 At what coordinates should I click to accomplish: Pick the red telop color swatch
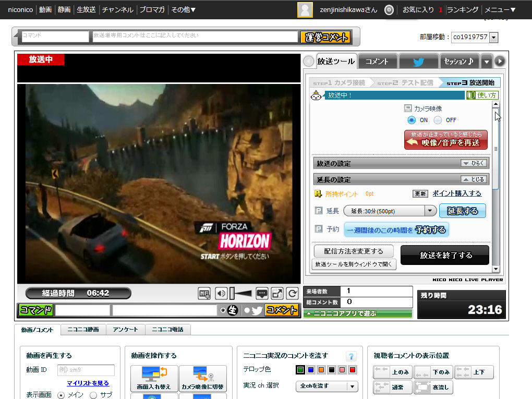click(x=353, y=370)
